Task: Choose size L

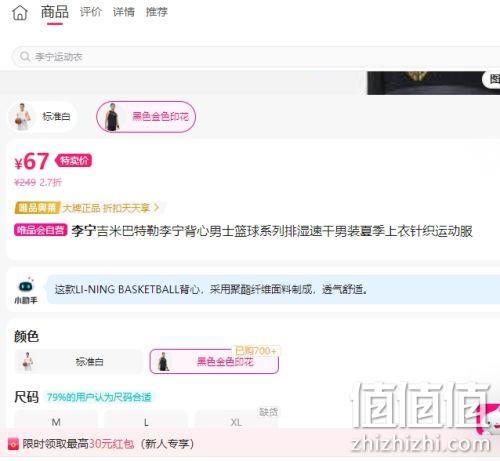Action: pyautogui.click(x=146, y=422)
